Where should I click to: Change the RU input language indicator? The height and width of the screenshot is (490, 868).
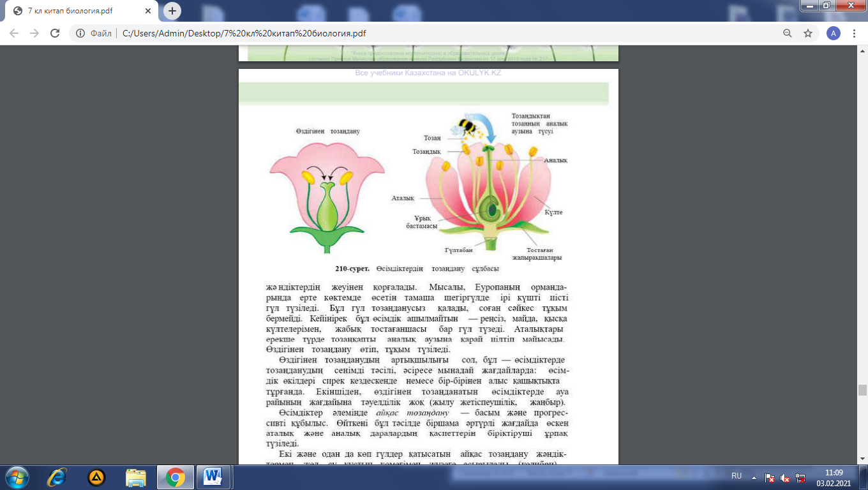pyautogui.click(x=737, y=477)
